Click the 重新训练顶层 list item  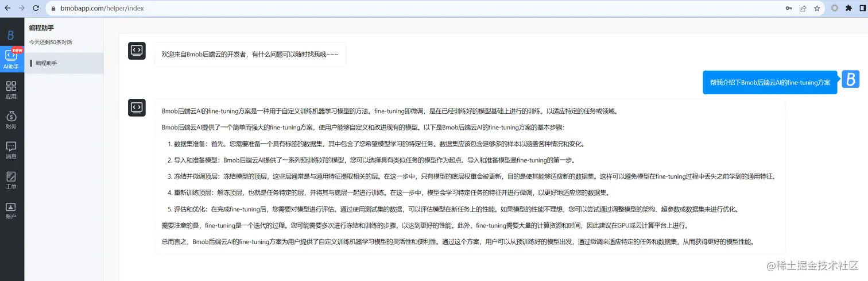click(x=388, y=193)
